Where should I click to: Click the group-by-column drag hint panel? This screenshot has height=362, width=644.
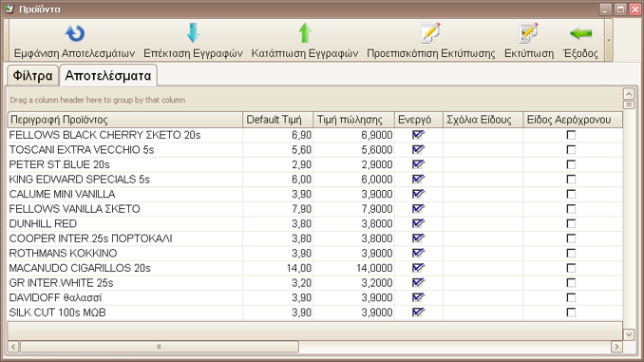(x=315, y=100)
